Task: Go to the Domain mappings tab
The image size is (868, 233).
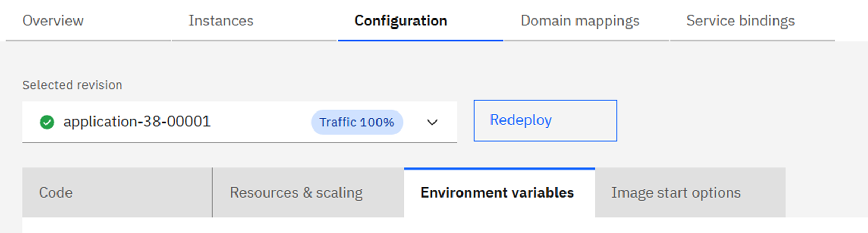Action: [580, 21]
